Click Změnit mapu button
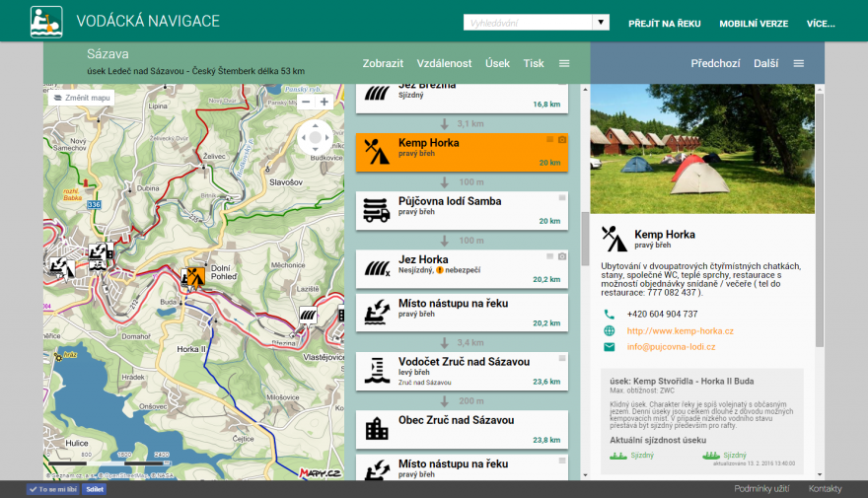This screenshot has height=498, width=868. coord(81,98)
